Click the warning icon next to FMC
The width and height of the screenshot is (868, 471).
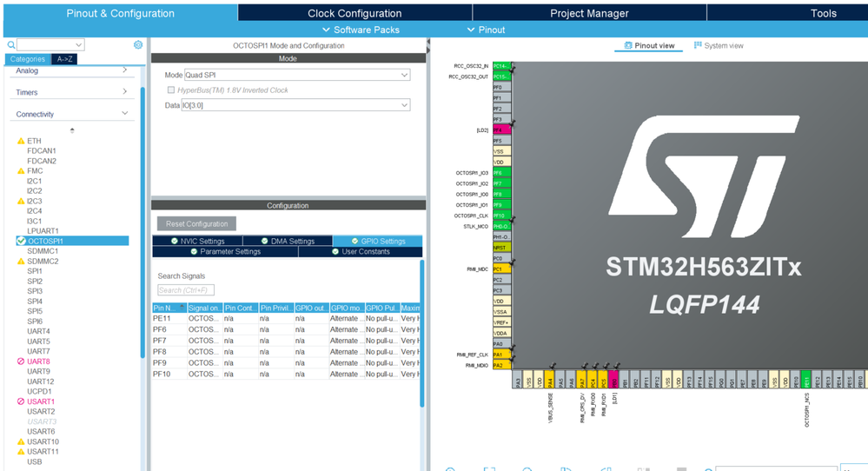click(x=21, y=171)
